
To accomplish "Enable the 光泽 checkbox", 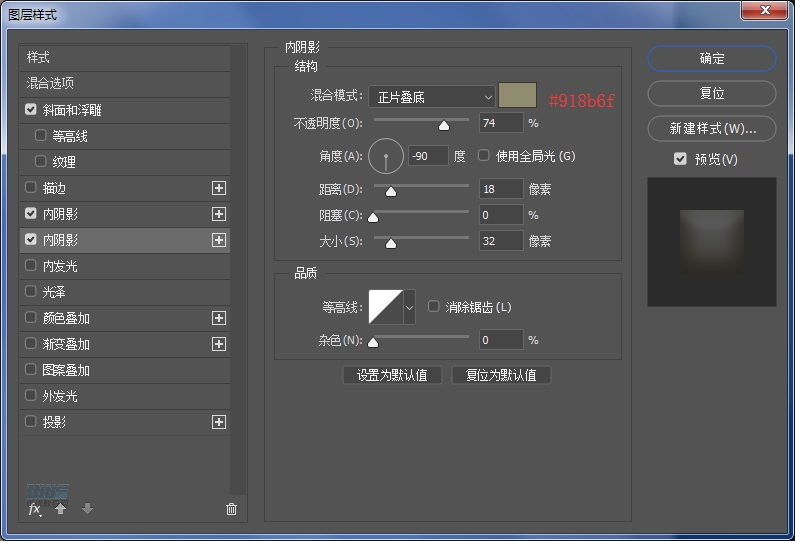I will (x=30, y=292).
